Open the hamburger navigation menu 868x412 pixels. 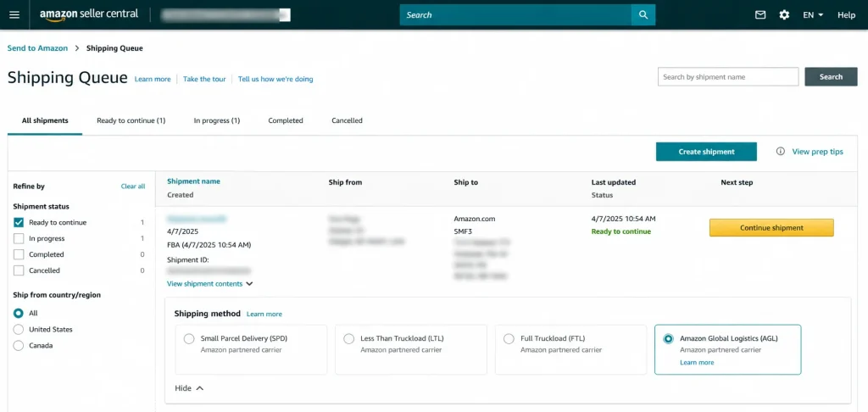(14, 15)
